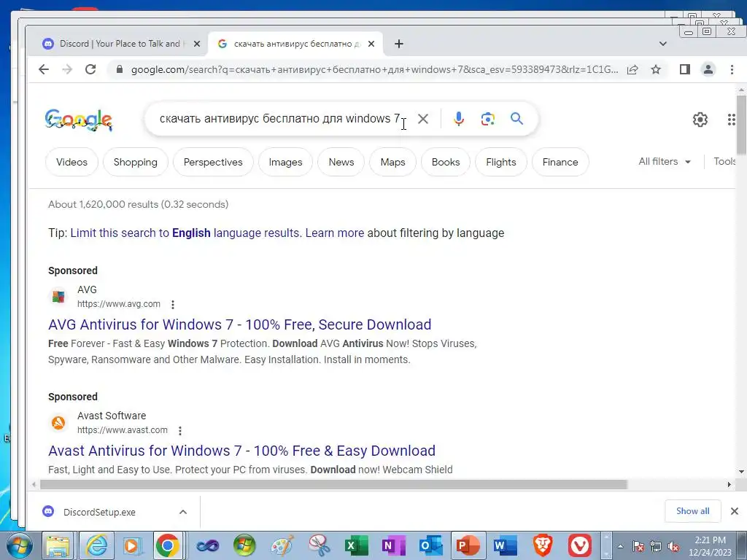Filter results by Finance

pos(560,162)
